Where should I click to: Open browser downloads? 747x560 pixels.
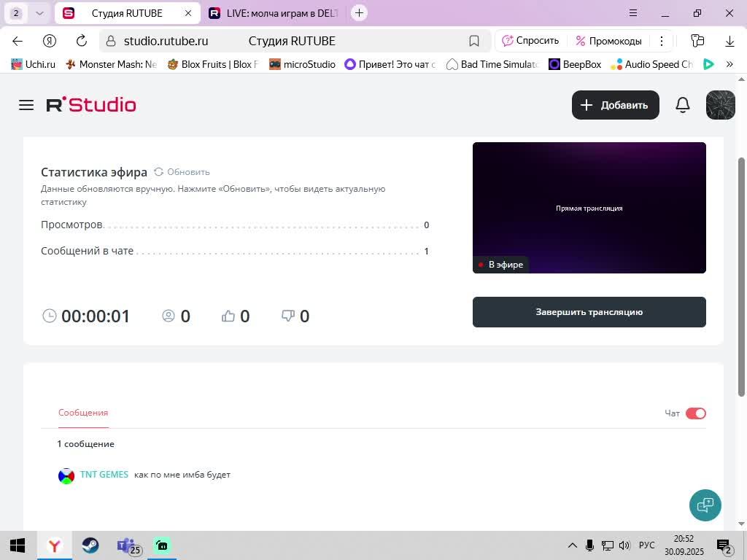point(729,41)
